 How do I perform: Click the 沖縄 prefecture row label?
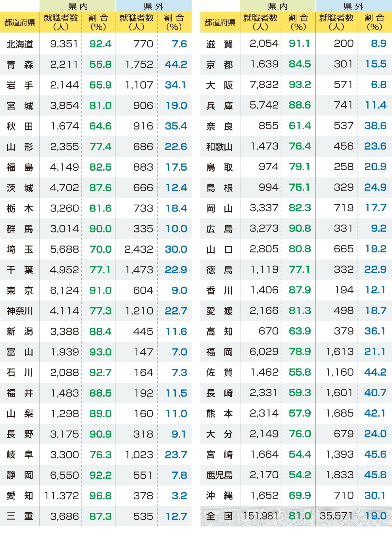tap(219, 496)
